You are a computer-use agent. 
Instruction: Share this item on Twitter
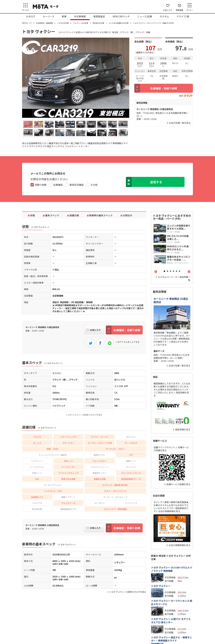(x=91, y=343)
